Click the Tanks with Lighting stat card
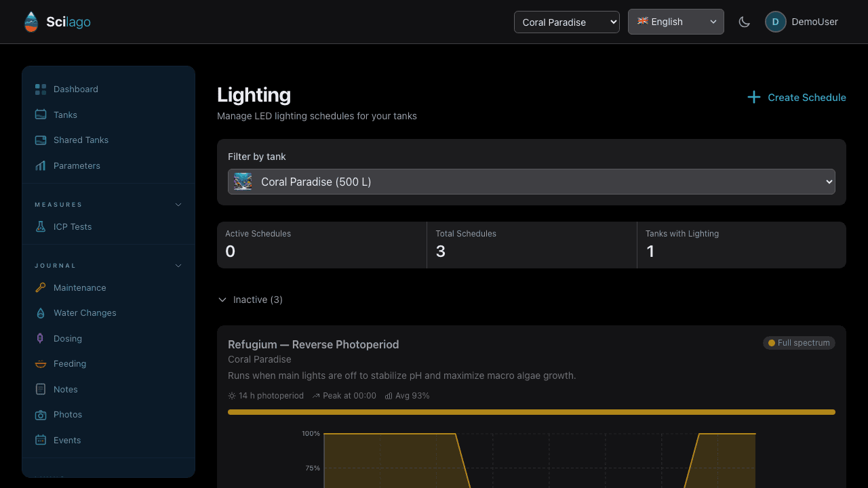 pyautogui.click(x=742, y=245)
